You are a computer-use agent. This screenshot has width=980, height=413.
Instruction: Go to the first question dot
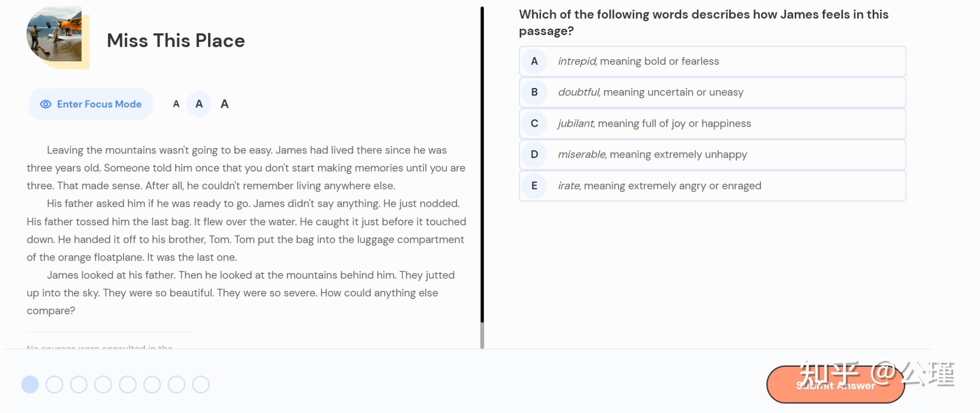(30, 385)
